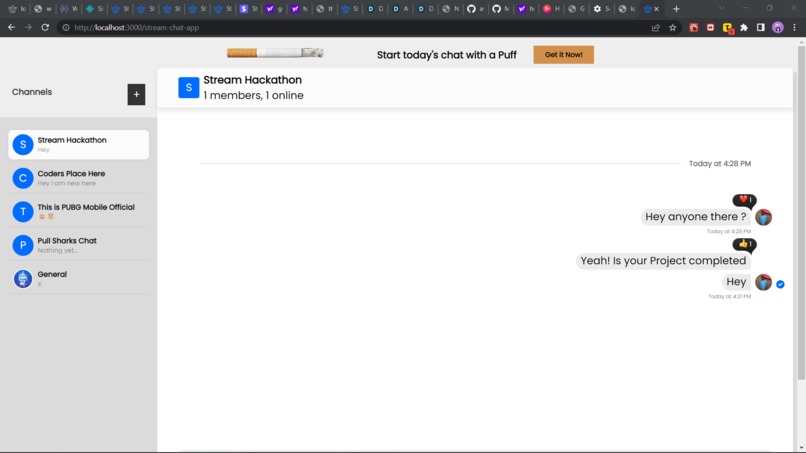Reload the page using refresh icon

click(x=45, y=27)
